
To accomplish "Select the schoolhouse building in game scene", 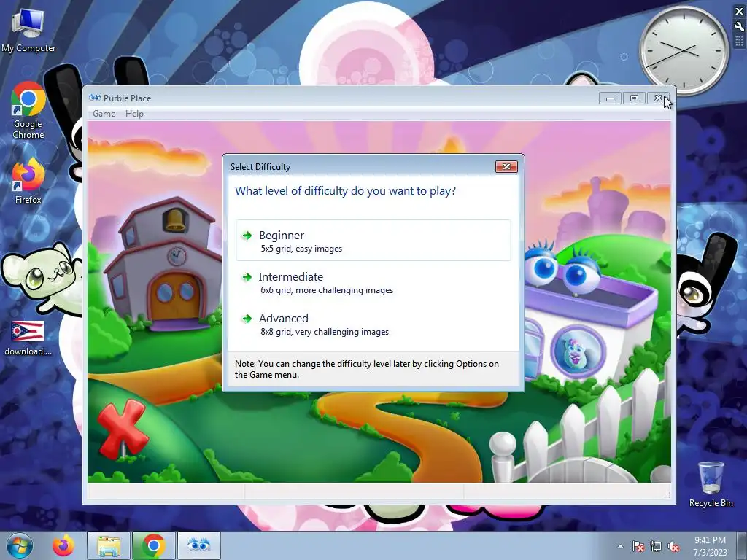I will [x=163, y=265].
